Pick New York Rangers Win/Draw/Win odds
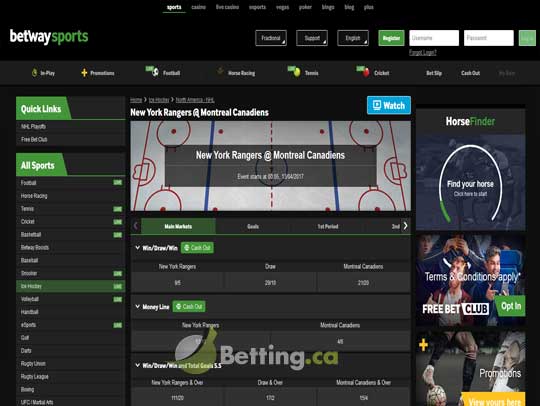The width and height of the screenshot is (540, 406). [x=177, y=282]
